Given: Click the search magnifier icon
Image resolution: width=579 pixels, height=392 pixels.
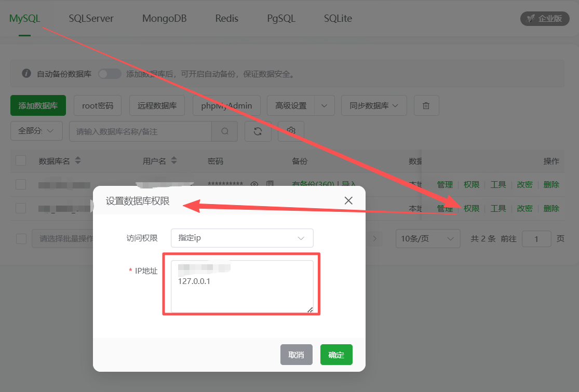Looking at the screenshot, I should [224, 131].
